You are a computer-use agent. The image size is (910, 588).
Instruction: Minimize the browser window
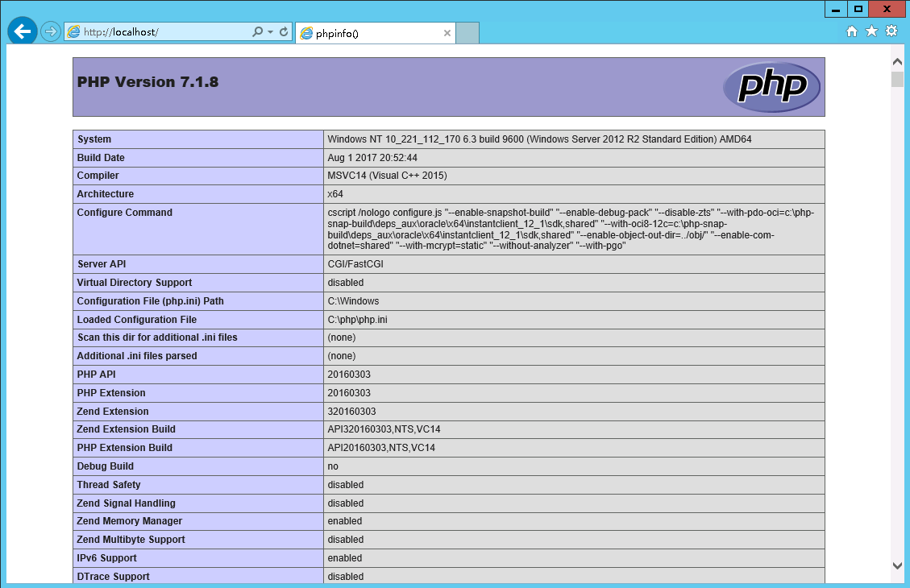[x=836, y=9]
